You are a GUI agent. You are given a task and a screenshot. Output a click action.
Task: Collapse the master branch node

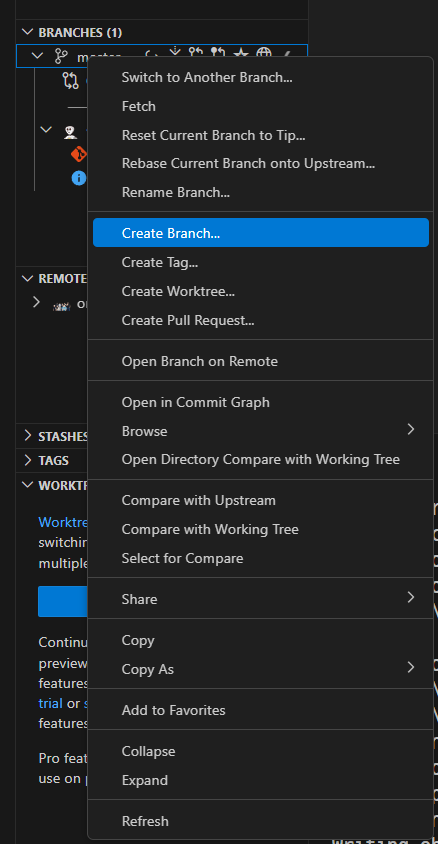38,56
